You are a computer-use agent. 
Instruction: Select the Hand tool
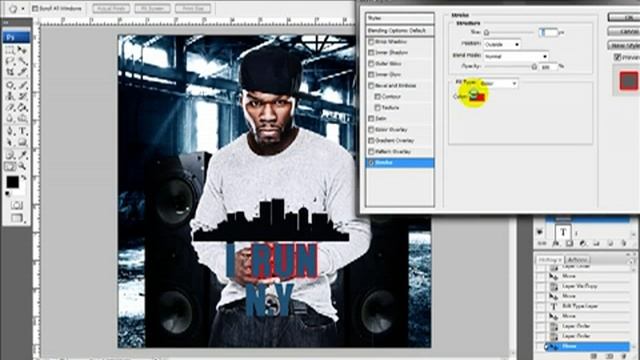10,167
